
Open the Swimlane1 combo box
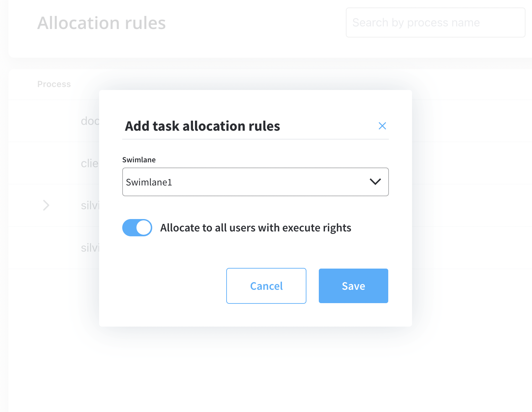[255, 182]
